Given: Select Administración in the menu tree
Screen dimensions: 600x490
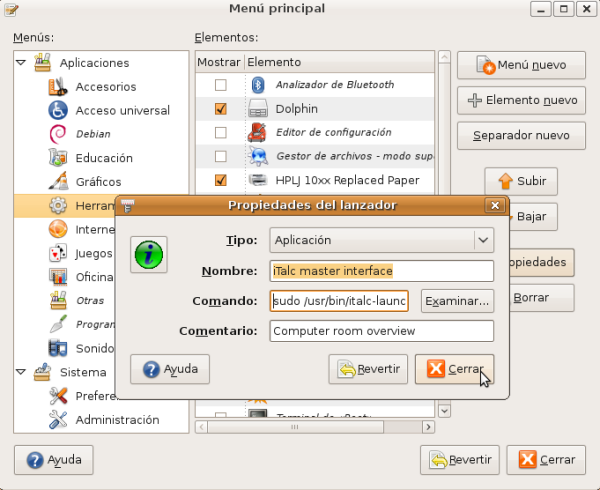Looking at the screenshot, I should (117, 420).
